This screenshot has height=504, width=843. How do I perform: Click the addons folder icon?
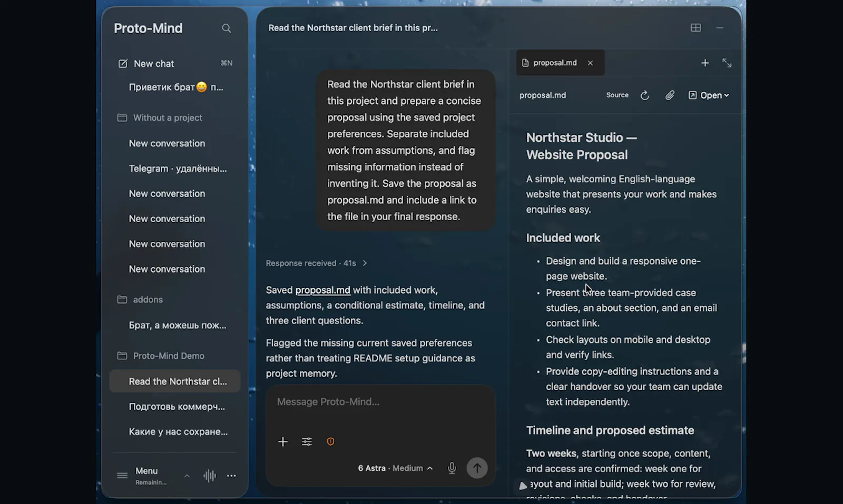click(122, 300)
